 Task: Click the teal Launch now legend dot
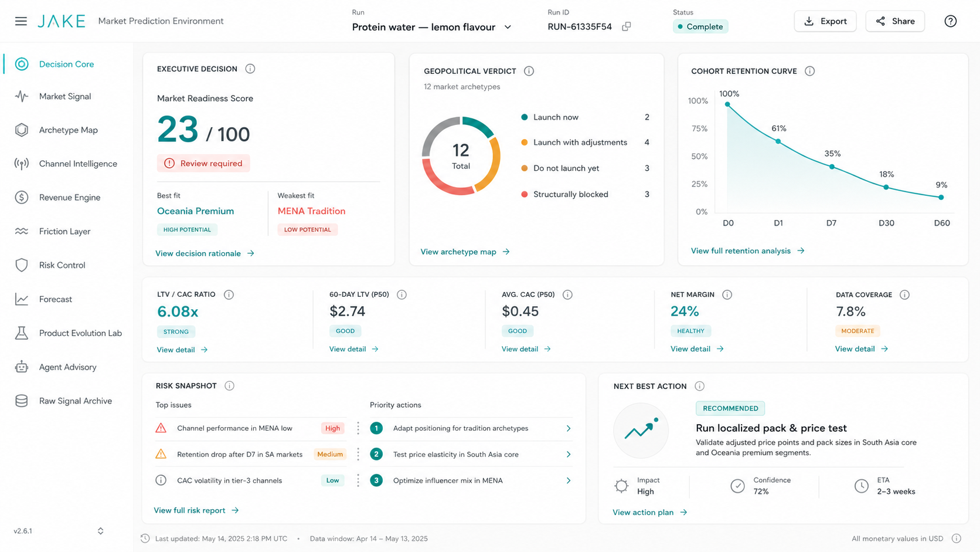coord(525,117)
